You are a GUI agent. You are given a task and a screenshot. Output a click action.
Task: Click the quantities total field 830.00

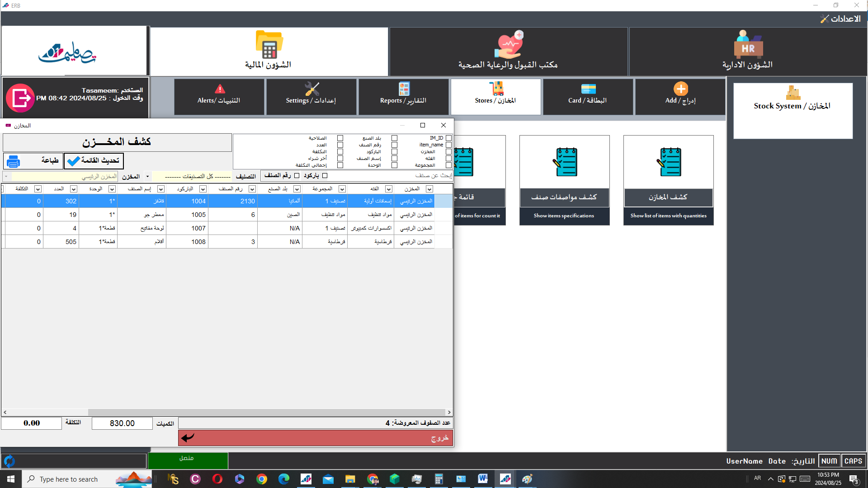point(122,423)
